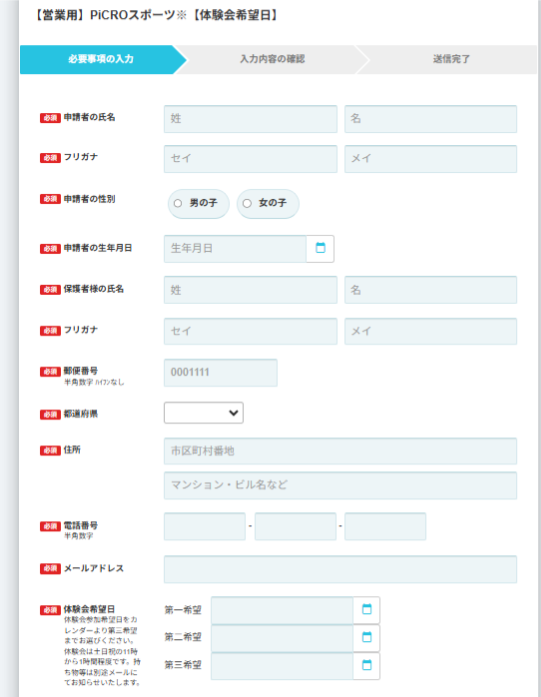Open calendar for 第三希望 date

coord(366,666)
